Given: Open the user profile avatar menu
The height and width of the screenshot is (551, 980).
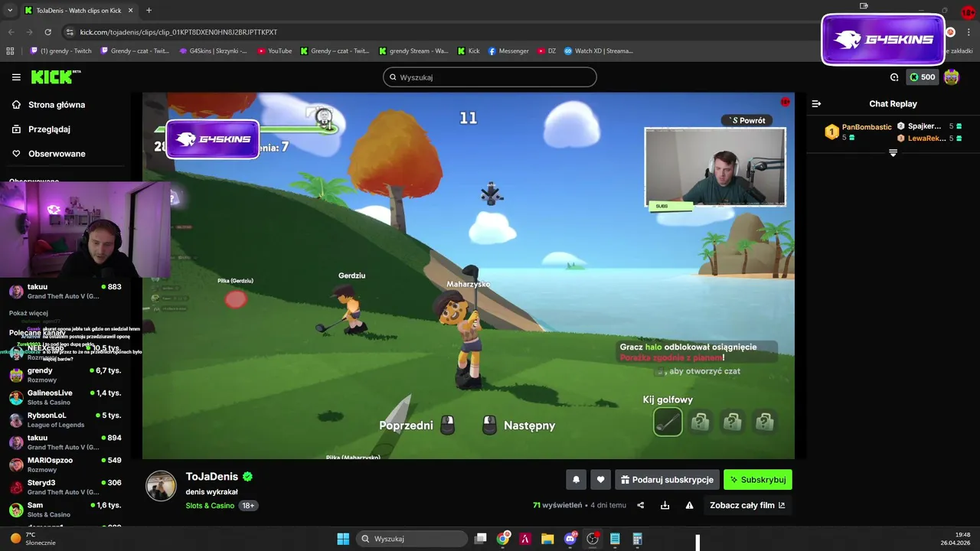Looking at the screenshot, I should click(x=952, y=77).
